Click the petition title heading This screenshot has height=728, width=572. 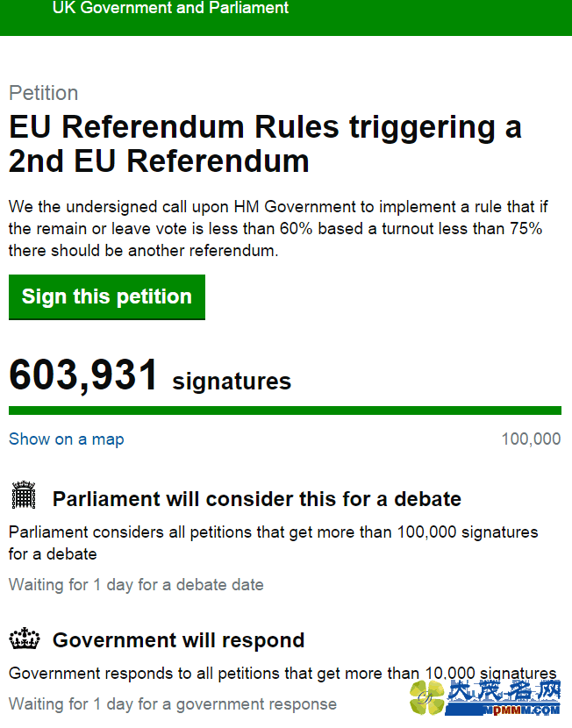pos(265,144)
